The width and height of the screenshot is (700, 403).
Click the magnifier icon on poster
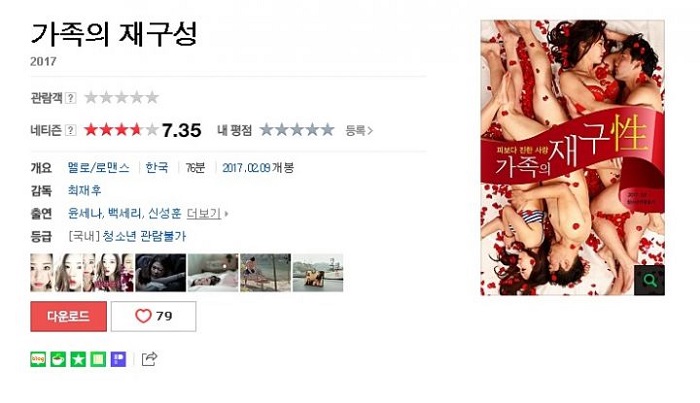649,280
